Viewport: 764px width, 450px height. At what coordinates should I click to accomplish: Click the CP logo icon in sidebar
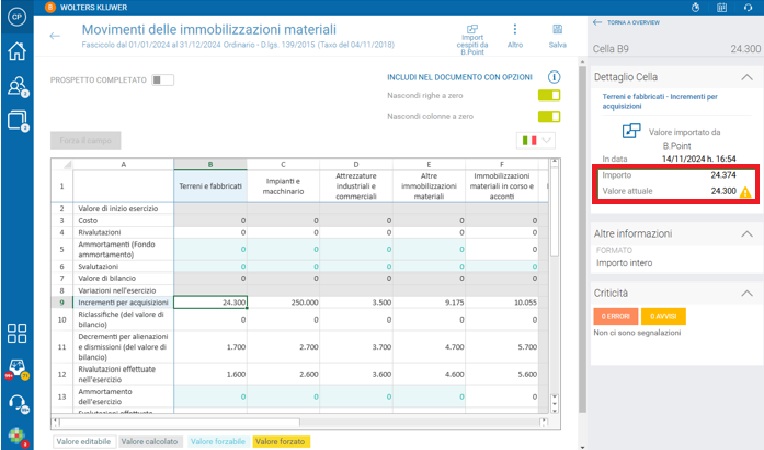(x=17, y=17)
